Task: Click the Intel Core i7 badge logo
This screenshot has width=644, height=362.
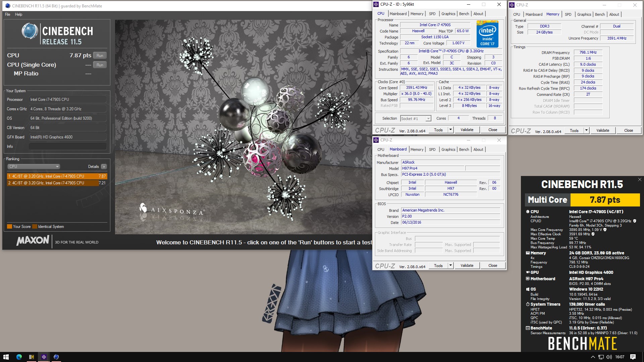Action: tap(487, 34)
